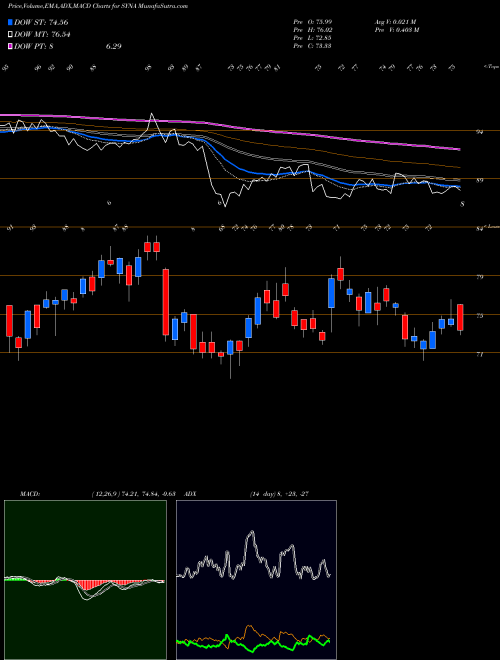Click the tall red candlestick after the peak
This screenshot has height=660, width=500.
166,302
